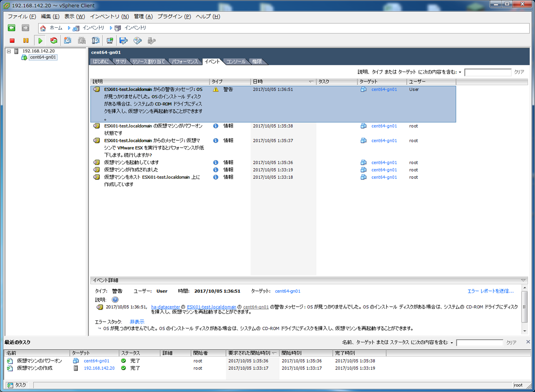Click the breadcrumb arrow before the second インベントリ

[x=111, y=28]
